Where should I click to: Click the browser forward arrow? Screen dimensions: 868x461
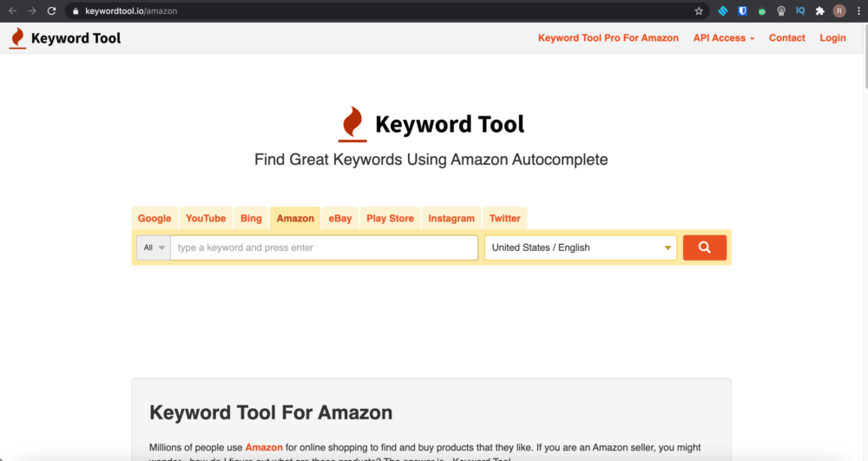tap(32, 11)
